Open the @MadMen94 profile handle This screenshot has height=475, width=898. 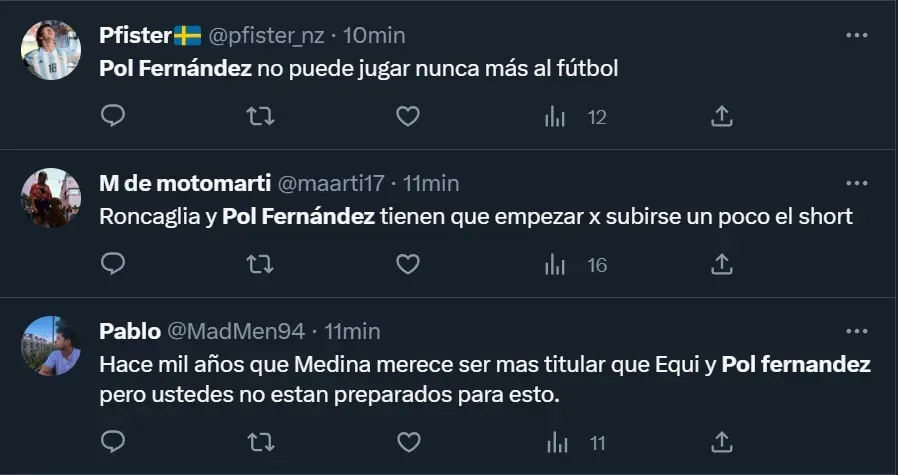tap(234, 331)
